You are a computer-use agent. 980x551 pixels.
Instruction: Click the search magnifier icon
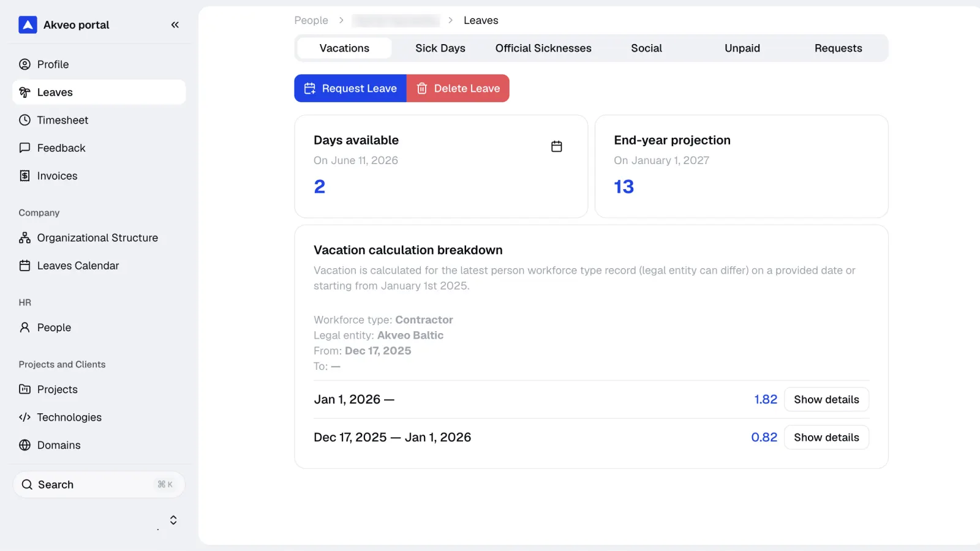click(27, 485)
